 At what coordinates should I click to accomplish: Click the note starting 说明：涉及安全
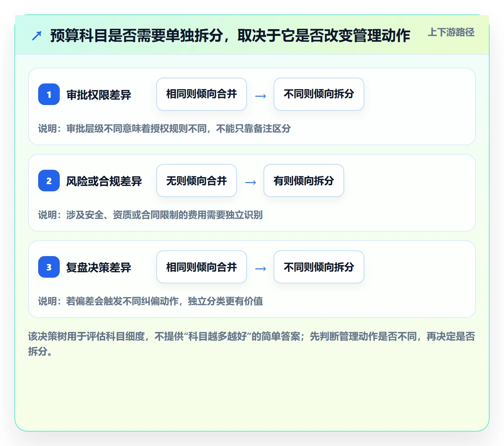pyautogui.click(x=150, y=215)
